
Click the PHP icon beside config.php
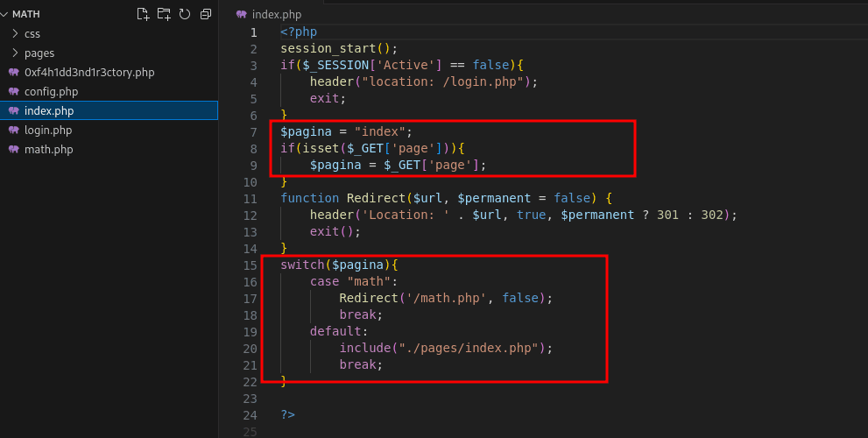(14, 91)
